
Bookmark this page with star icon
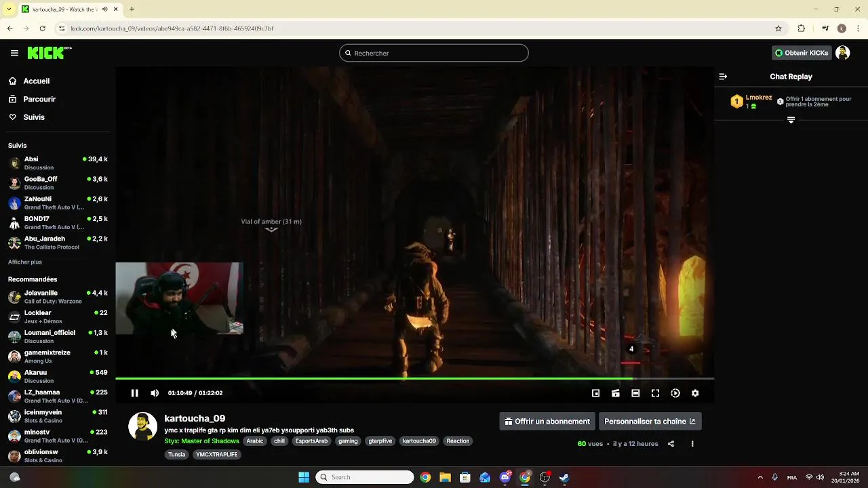778,28
